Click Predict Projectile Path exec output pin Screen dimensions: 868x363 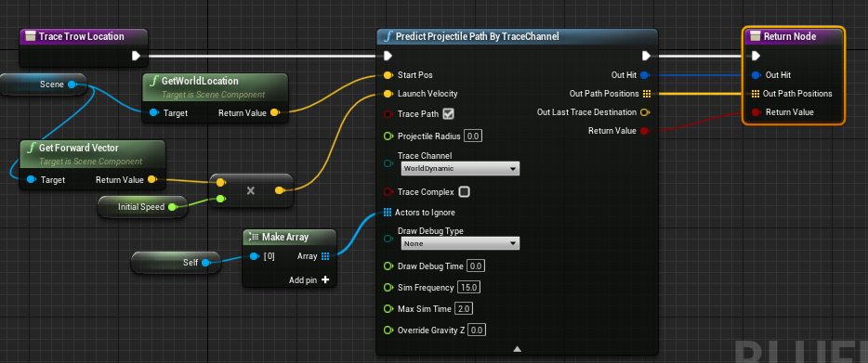point(646,56)
